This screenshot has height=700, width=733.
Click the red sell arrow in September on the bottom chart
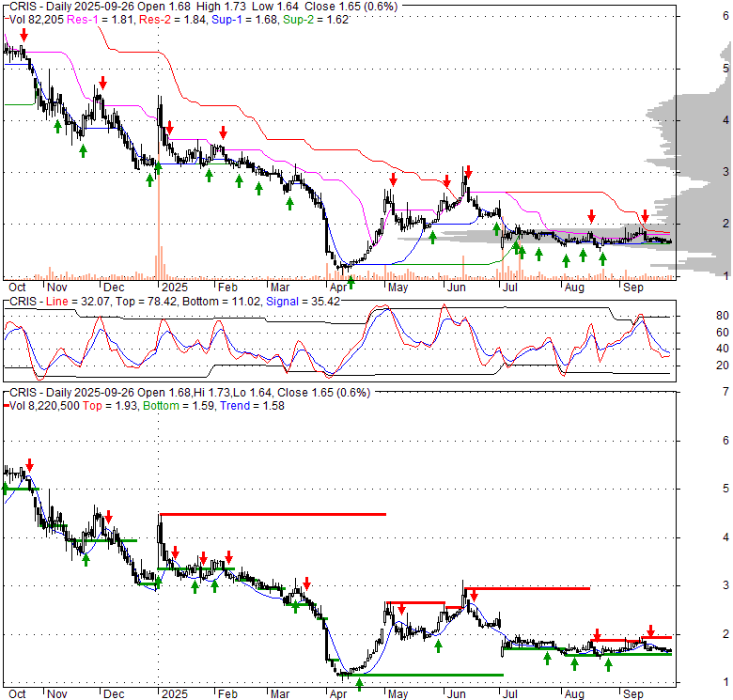click(650, 630)
